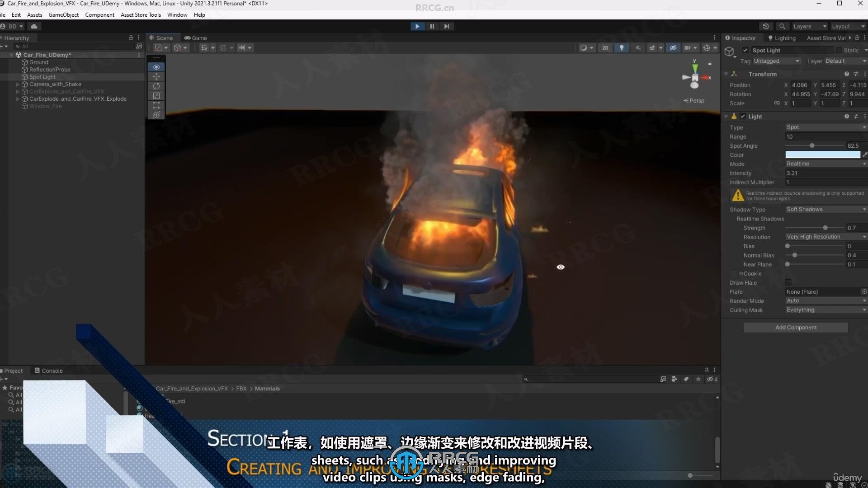
Task: Open Light component presets icon
Action: pyautogui.click(x=856, y=116)
